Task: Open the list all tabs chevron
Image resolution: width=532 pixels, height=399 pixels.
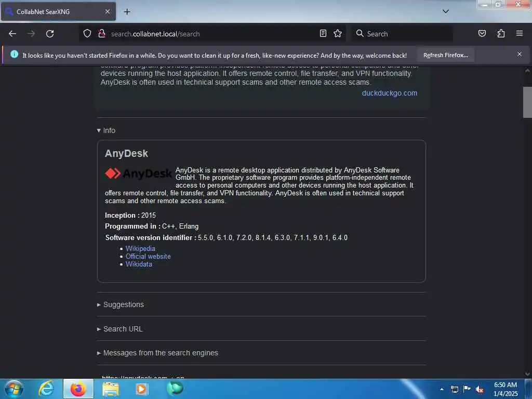Action: [x=446, y=11]
